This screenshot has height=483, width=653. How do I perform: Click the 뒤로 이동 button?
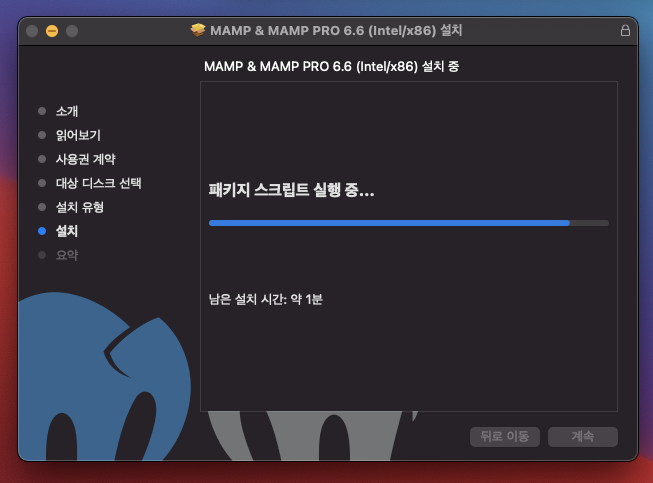coord(505,437)
